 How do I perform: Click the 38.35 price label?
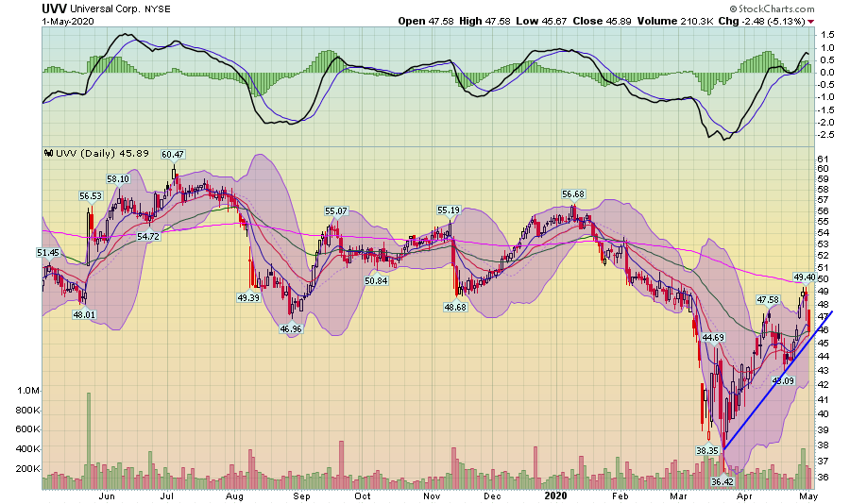pos(708,450)
